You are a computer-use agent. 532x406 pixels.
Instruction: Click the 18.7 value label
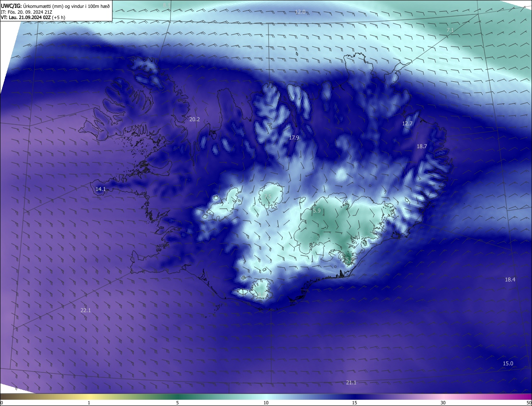click(x=422, y=147)
